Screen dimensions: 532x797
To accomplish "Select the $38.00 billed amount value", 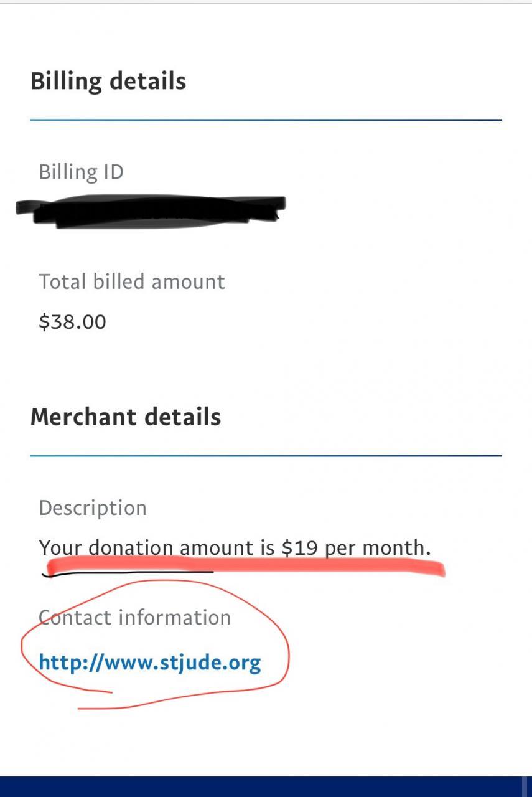I will tap(72, 322).
